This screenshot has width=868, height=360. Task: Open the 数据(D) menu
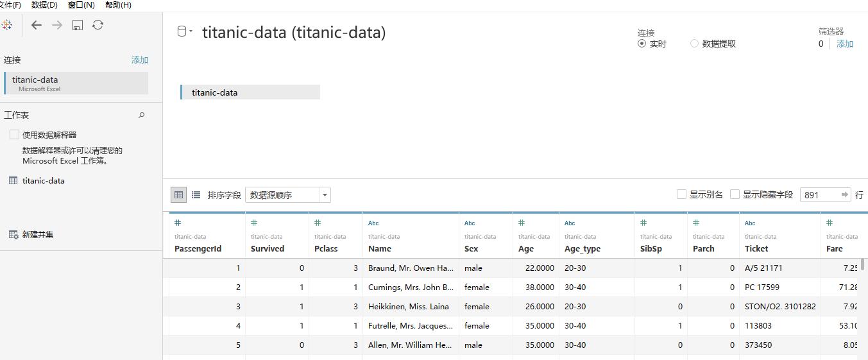[44, 4]
